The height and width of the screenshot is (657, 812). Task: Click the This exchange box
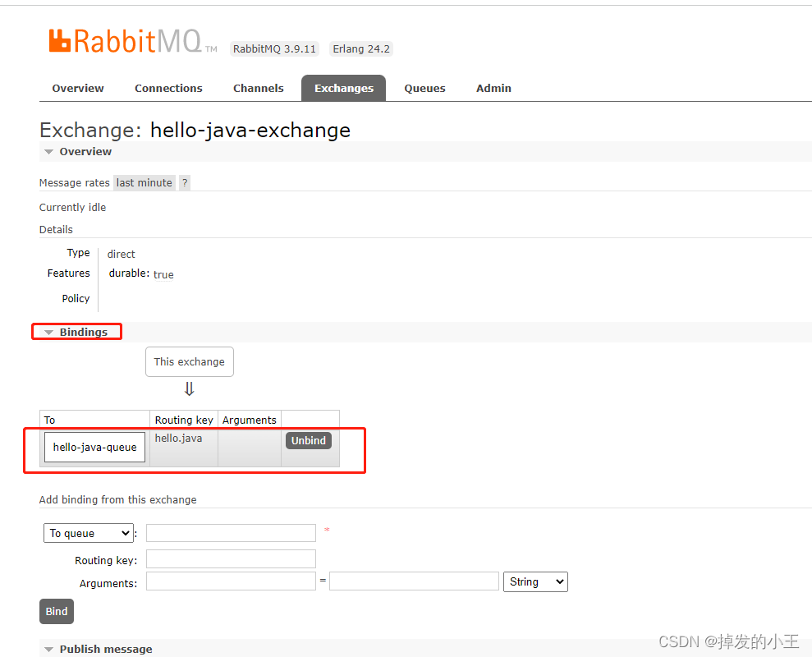[190, 361]
